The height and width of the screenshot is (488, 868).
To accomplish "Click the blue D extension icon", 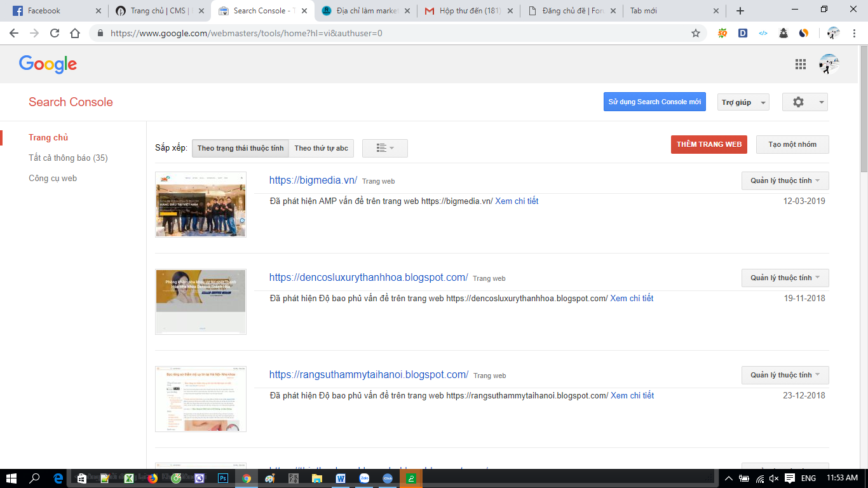I will coord(743,33).
